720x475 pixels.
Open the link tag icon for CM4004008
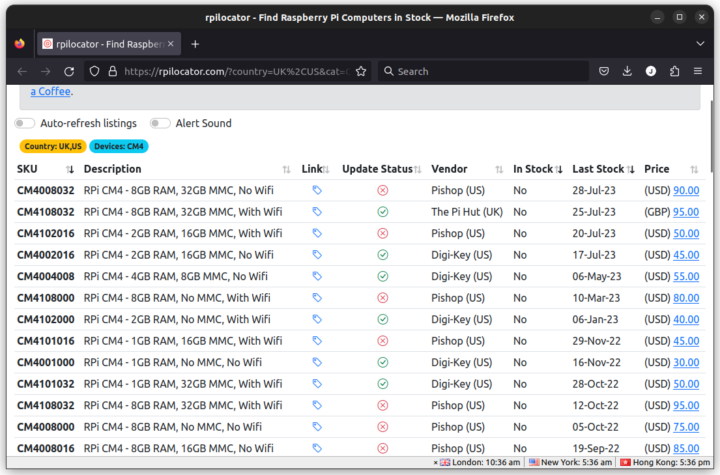click(x=317, y=276)
